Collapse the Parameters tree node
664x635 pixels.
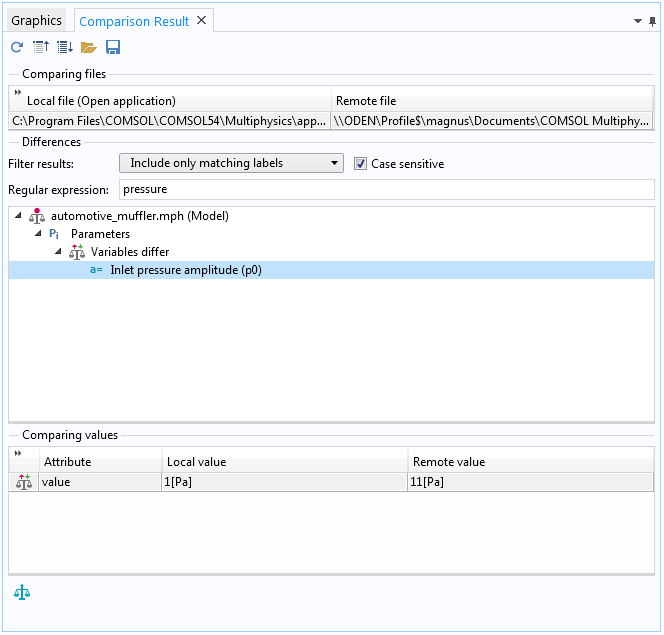[x=38, y=233]
